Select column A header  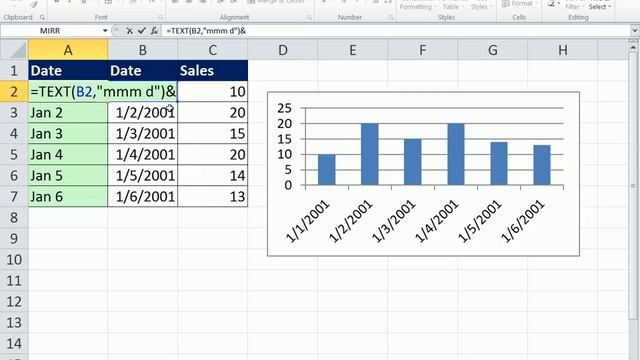(x=68, y=50)
